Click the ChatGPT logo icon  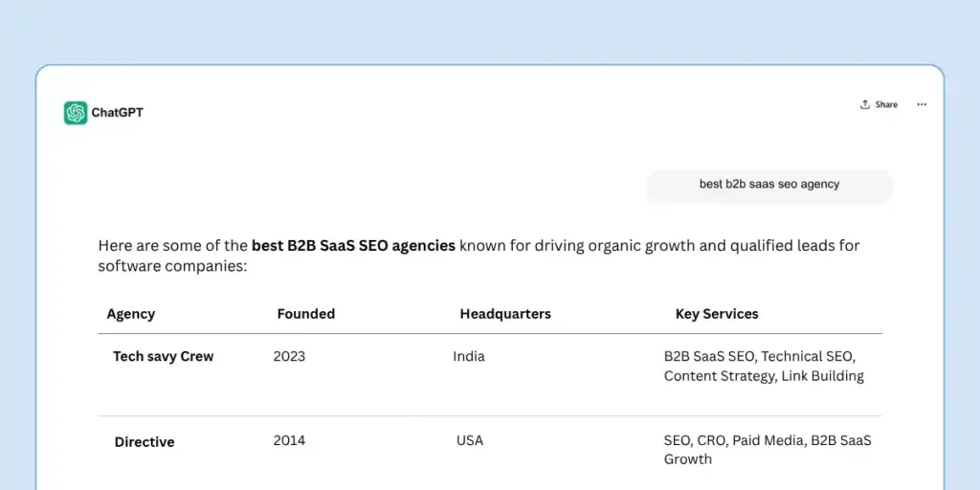76,113
